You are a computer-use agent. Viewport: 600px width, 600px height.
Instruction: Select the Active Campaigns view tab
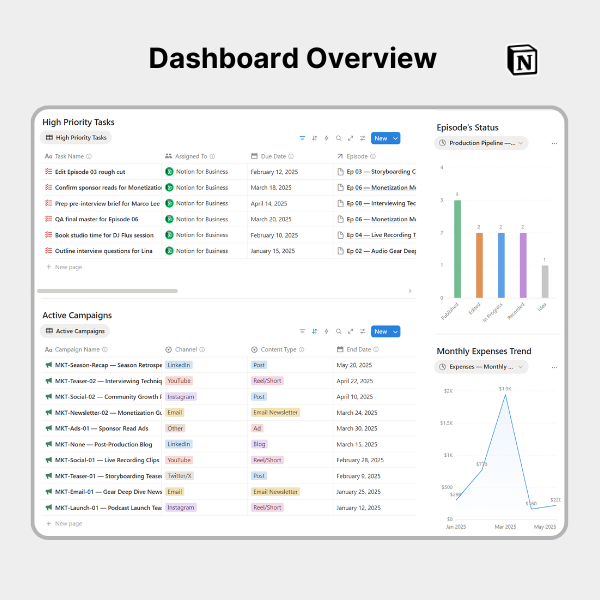click(75, 331)
